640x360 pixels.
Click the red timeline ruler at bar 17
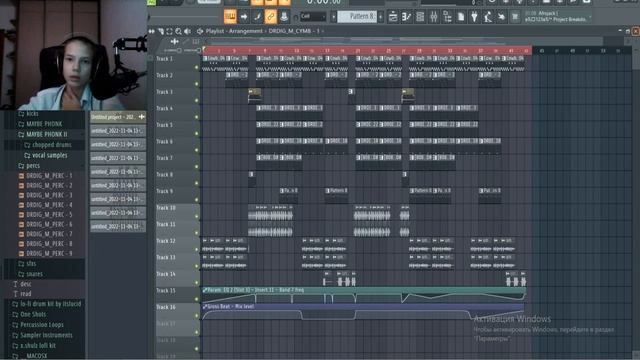[327, 51]
